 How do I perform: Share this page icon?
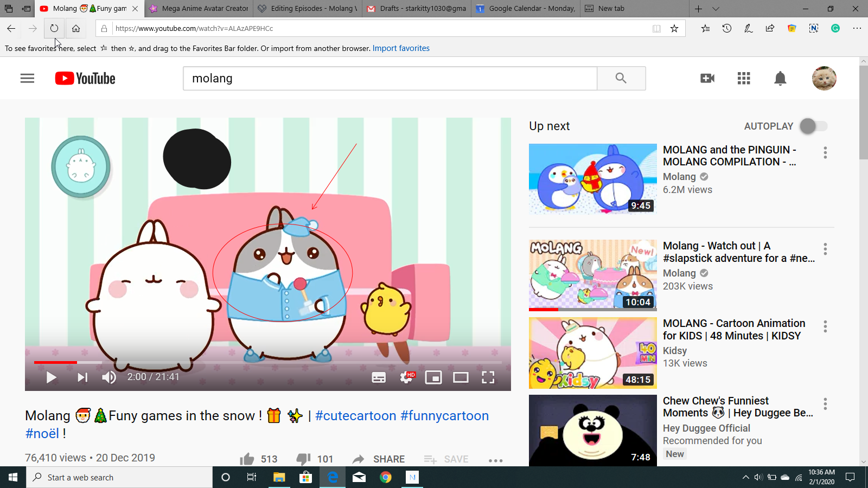[770, 29]
